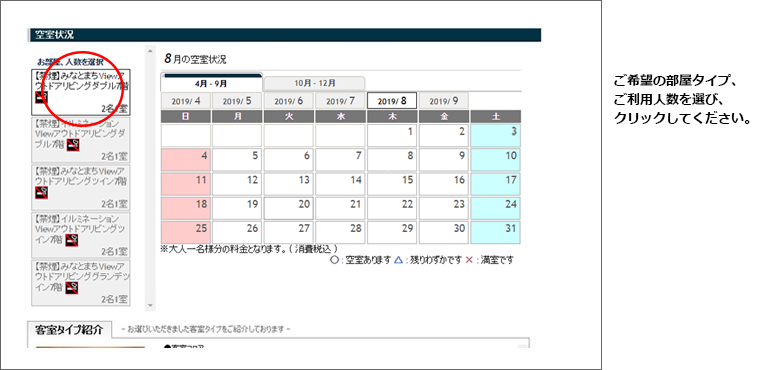Image resolution: width=760 pixels, height=370 pixels.
Task: Open the 客室タイプ紹介 tab
Action: click(x=69, y=330)
